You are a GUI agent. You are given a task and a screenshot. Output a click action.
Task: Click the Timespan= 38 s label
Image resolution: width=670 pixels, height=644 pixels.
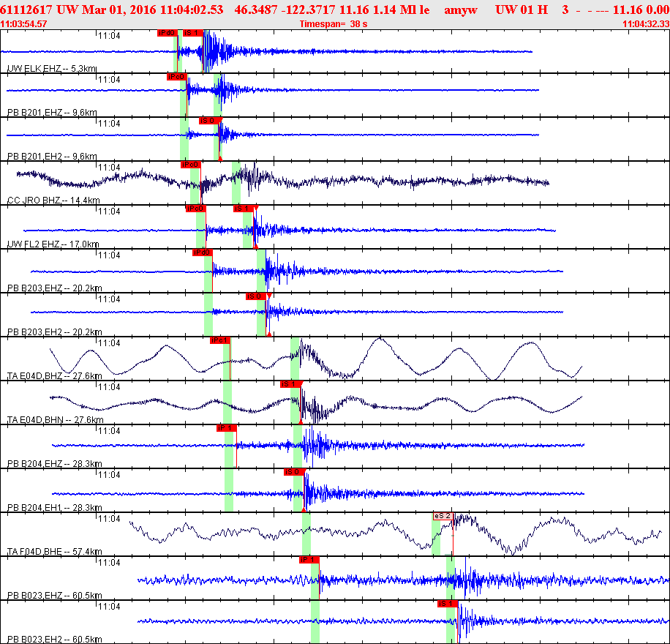pyautogui.click(x=334, y=24)
